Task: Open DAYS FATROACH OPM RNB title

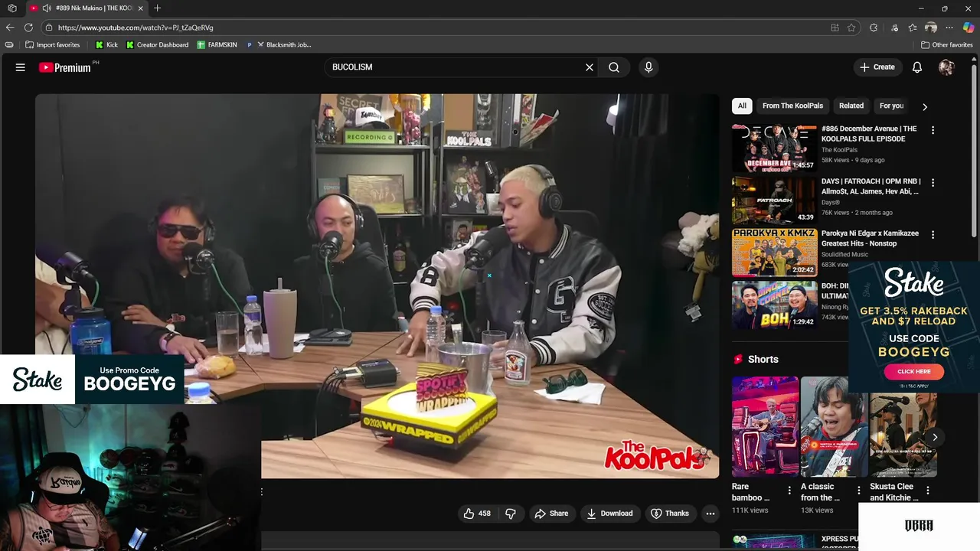Action: coord(871,186)
